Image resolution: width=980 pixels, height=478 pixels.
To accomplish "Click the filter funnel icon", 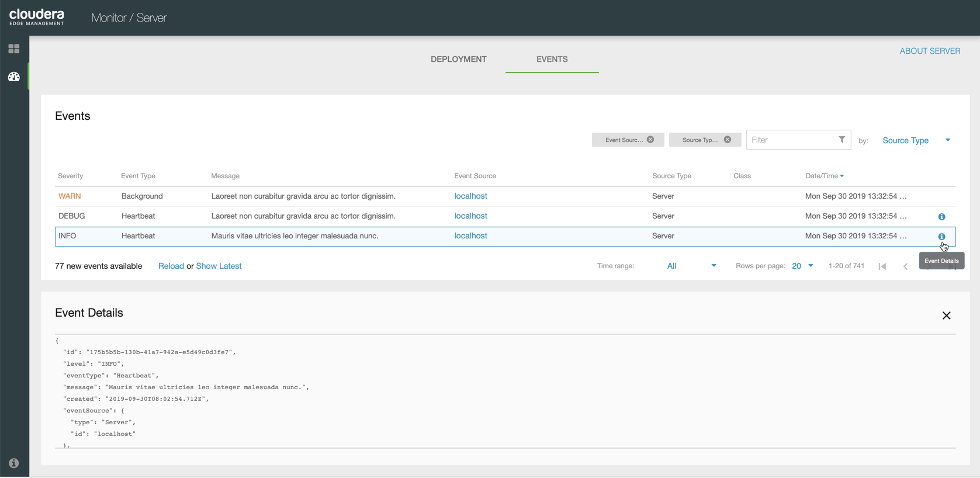I will [x=842, y=140].
